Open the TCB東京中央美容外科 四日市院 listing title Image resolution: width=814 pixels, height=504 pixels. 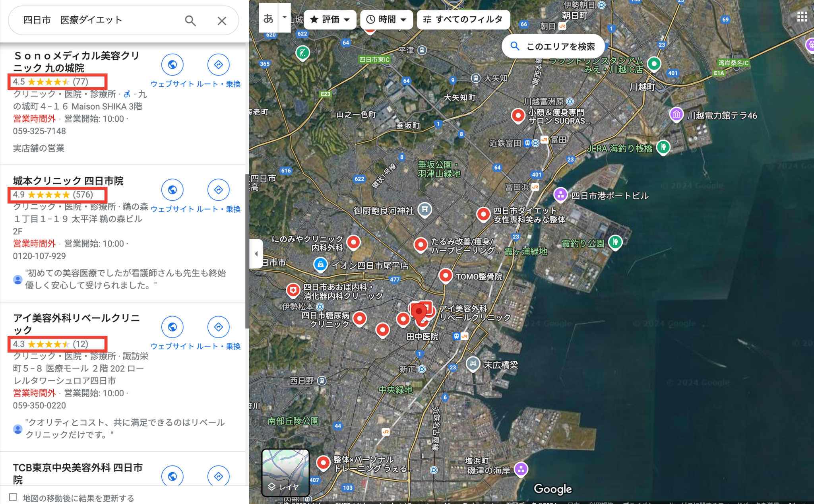[x=78, y=473]
